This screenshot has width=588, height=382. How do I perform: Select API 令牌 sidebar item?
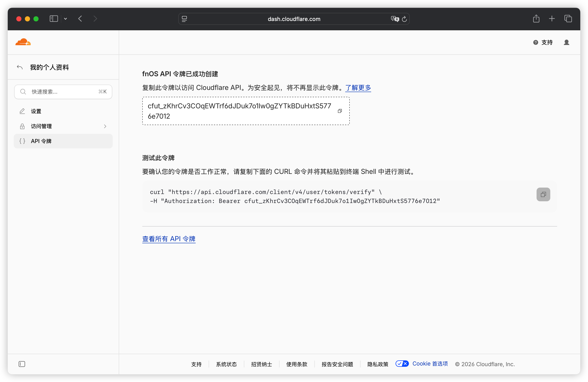[x=63, y=141]
